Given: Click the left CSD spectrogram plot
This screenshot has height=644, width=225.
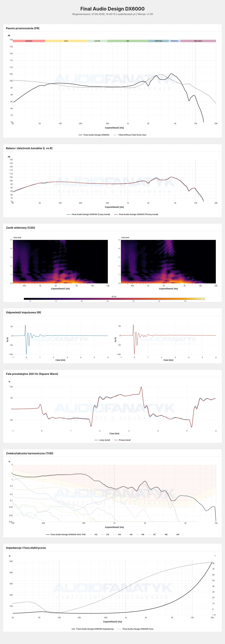Looking at the screenshot, I should (x=60, y=261).
